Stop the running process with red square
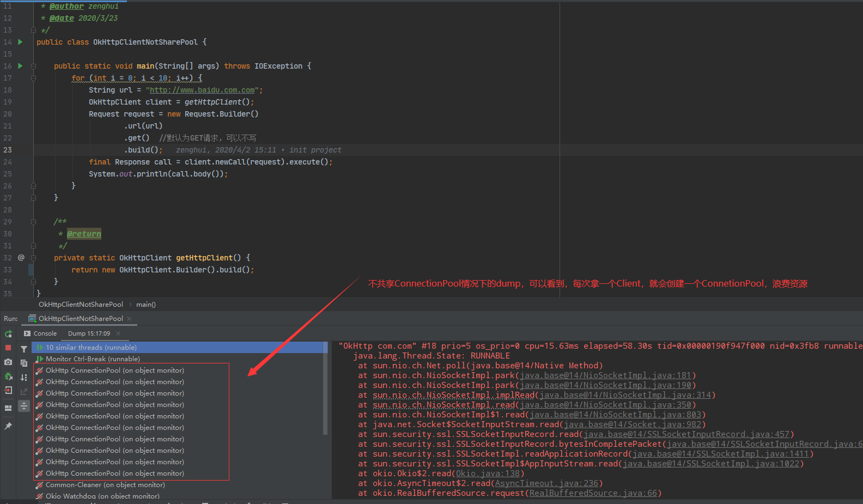This screenshot has width=863, height=504. click(8, 348)
